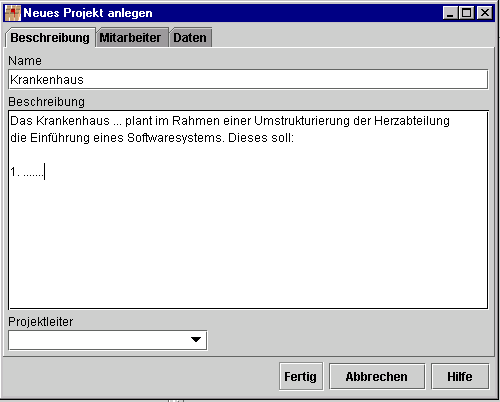The image size is (500, 402).
Task: Maximize the Neues Projekt anlegen dialog
Action: click(x=467, y=13)
